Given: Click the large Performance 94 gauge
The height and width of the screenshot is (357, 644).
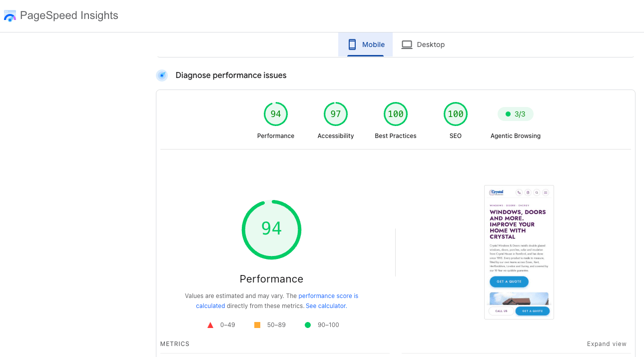Looking at the screenshot, I should (271, 229).
